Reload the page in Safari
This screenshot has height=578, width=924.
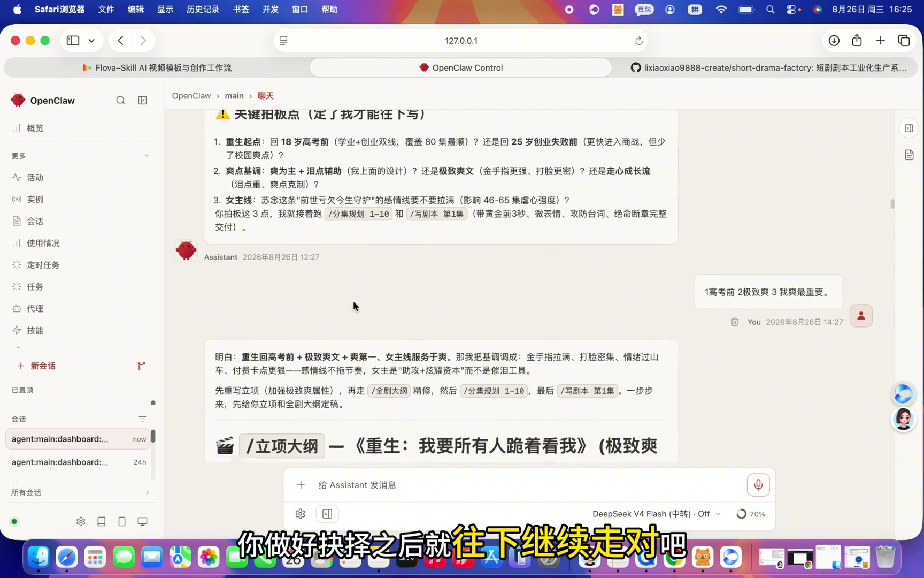point(638,41)
